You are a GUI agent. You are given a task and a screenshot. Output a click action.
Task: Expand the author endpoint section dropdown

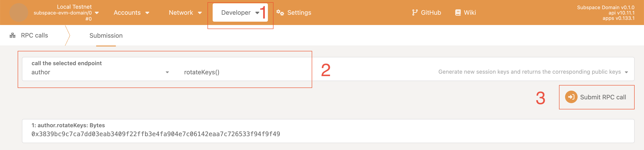coord(100,72)
